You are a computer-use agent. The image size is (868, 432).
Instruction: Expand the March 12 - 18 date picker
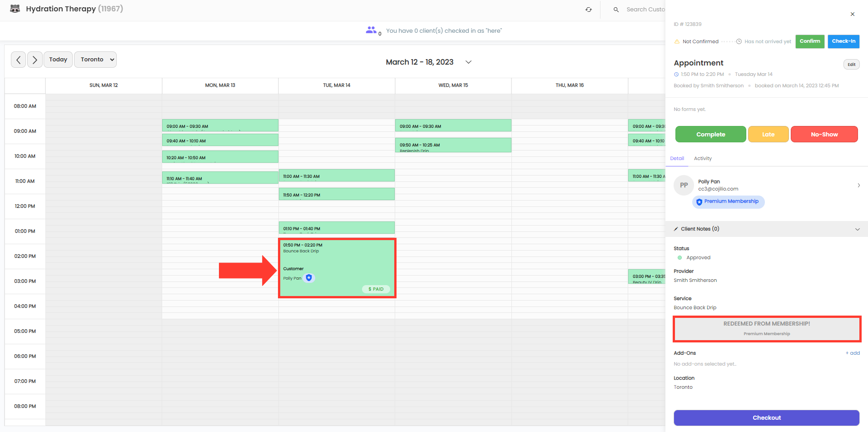pos(468,62)
